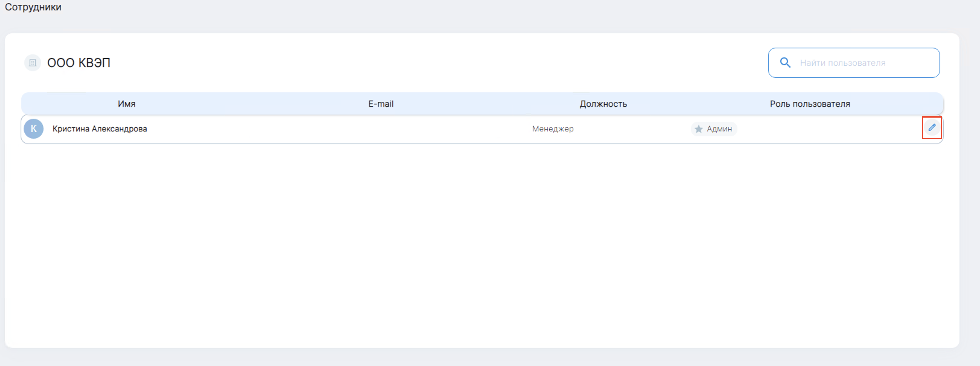Viewport: 980px width, 366px height.
Task: Select the Должность column header
Action: pos(603,104)
